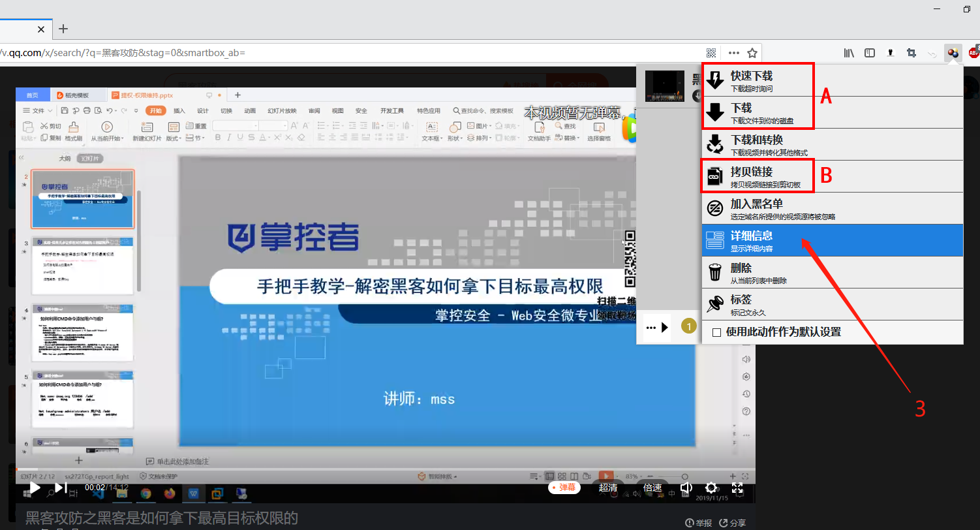Click the QR code icon in address bar

(x=712, y=53)
